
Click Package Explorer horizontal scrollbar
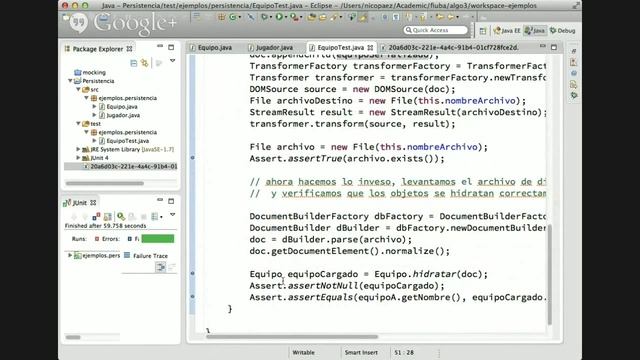click(x=105, y=183)
